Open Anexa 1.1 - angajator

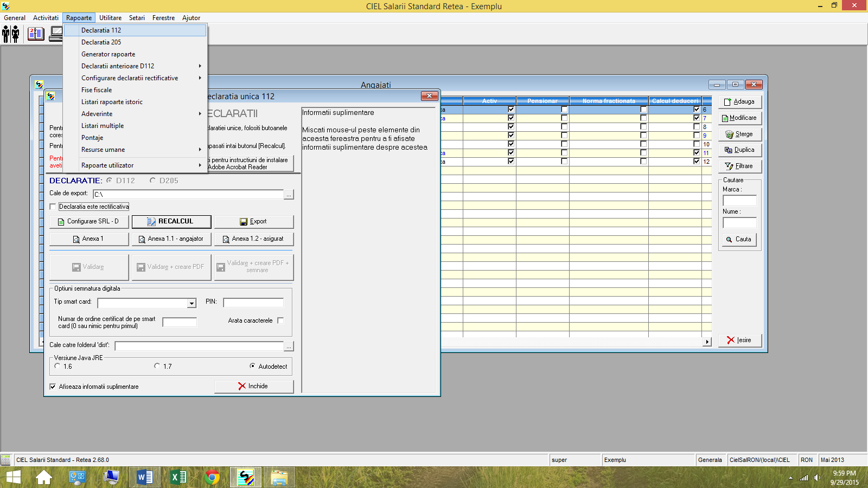click(x=171, y=239)
